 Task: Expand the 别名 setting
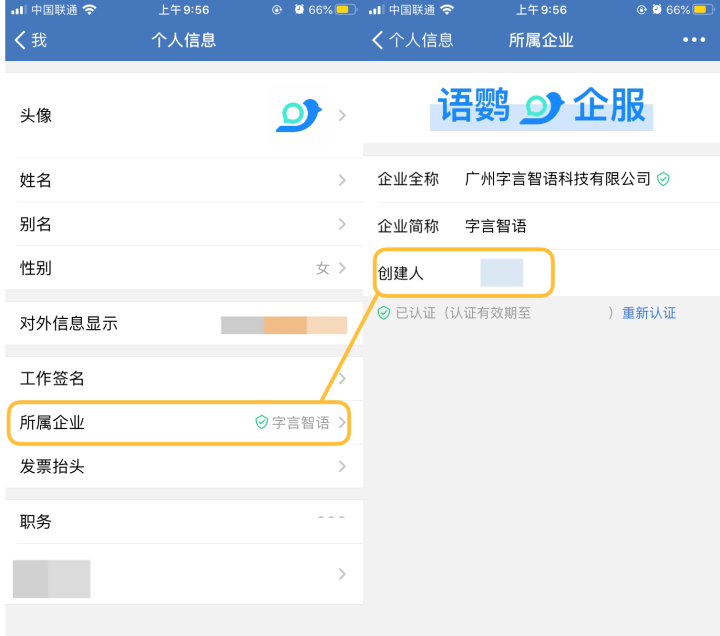click(184, 224)
